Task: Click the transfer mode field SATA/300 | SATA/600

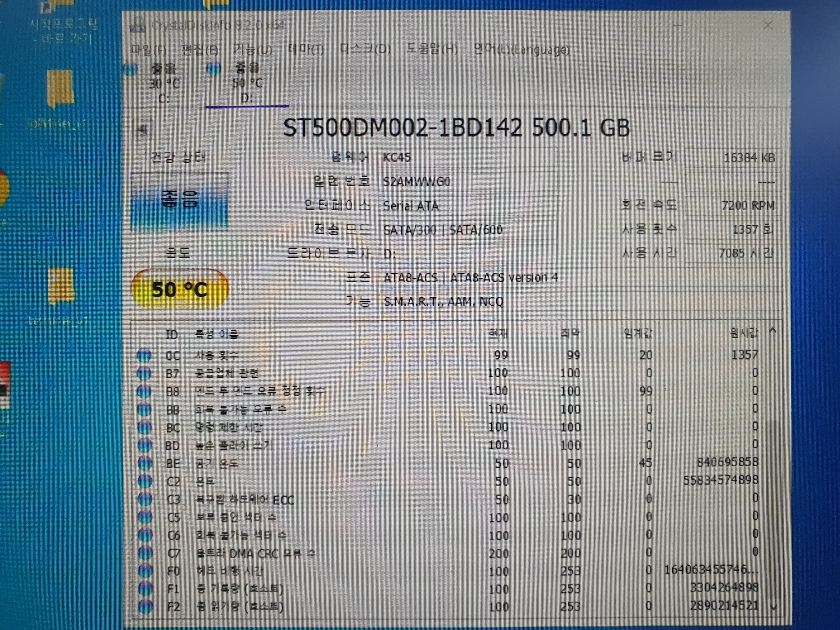Action: pyautogui.click(x=468, y=230)
